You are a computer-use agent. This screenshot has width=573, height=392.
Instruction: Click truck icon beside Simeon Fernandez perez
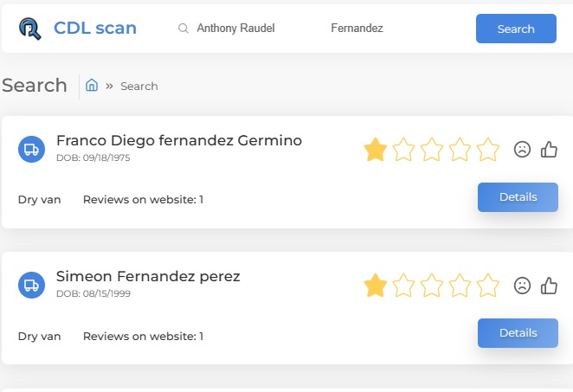pos(31,285)
